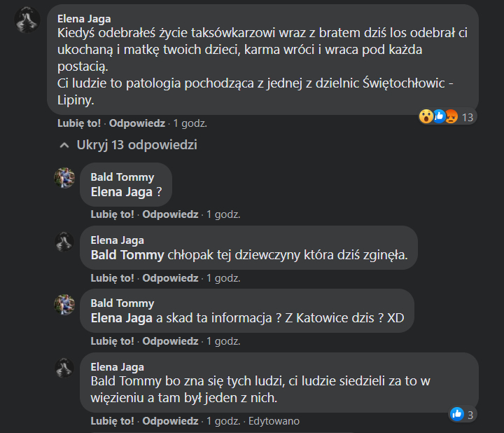Reply to the 'chłopak tej dziewczyny' comment

tap(170, 277)
